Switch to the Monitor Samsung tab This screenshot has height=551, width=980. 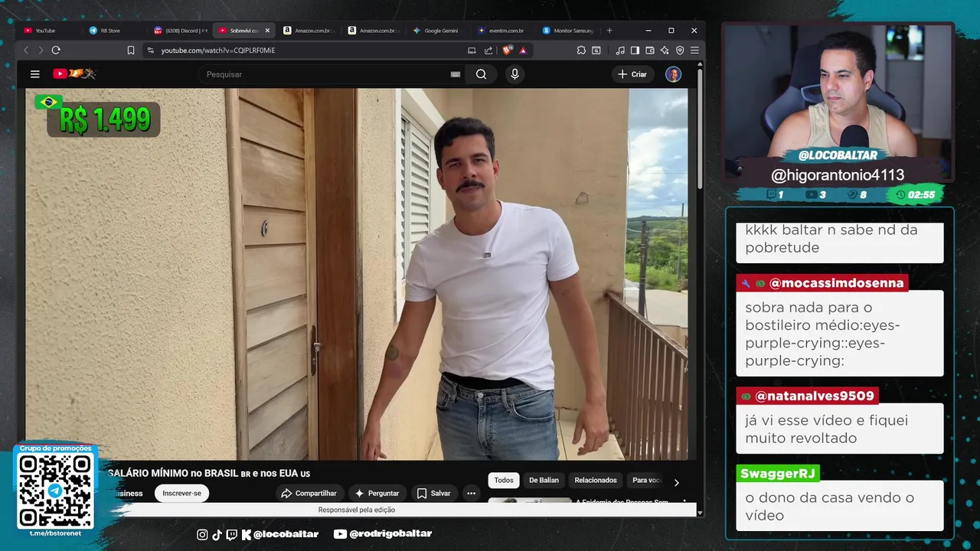pos(568,31)
